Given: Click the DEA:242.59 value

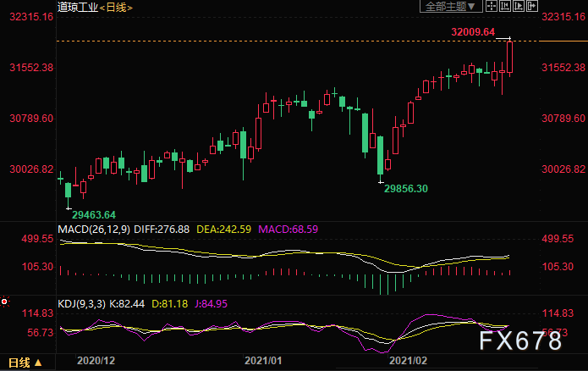Looking at the screenshot, I should click(224, 230).
